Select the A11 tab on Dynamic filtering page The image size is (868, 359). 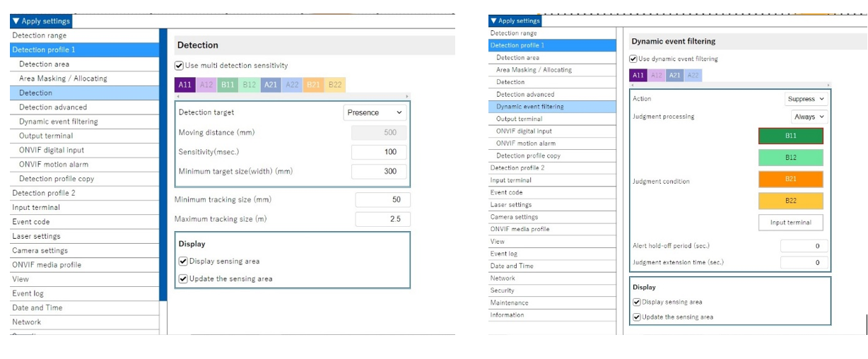[638, 76]
